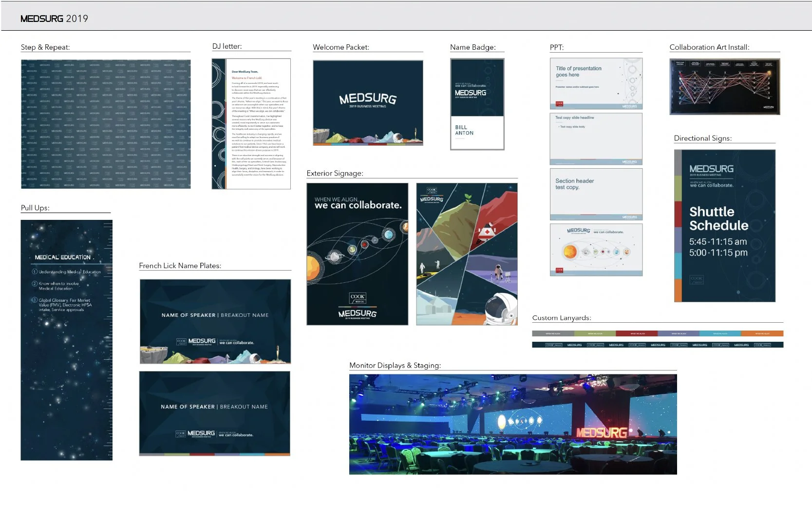This screenshot has height=508, width=812.
Task: Select the Collaboration Art Install photo
Action: coord(725,87)
